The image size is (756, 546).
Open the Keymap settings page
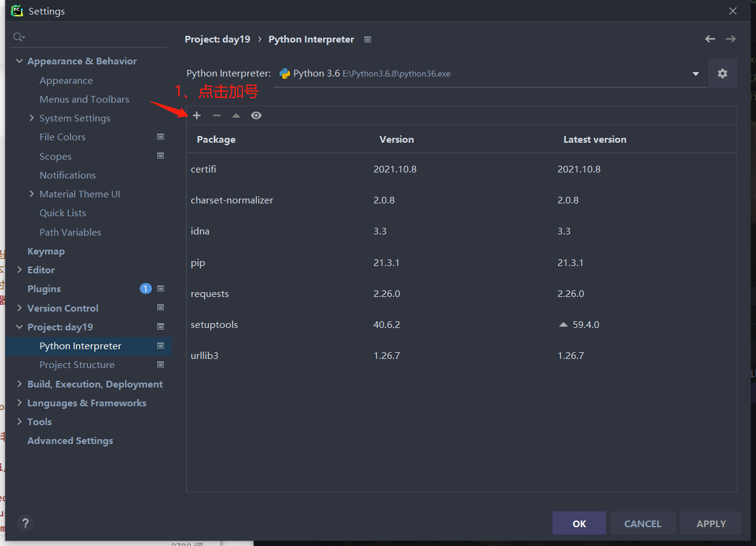pyautogui.click(x=46, y=251)
